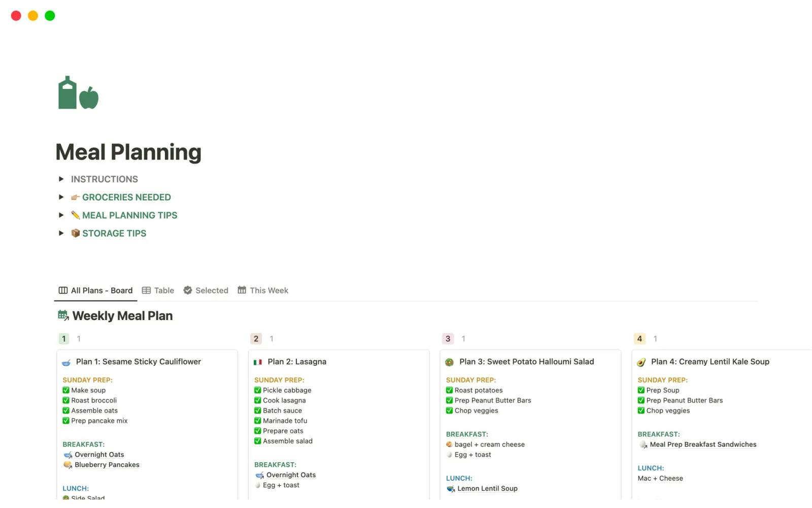Toggle Chop veggies checkbox in Plan 4

pyautogui.click(x=641, y=411)
